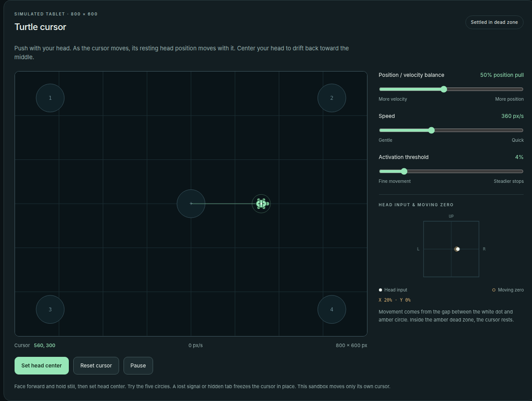Select target circle 3
Viewport: 532px width, 401px height.
click(50, 309)
